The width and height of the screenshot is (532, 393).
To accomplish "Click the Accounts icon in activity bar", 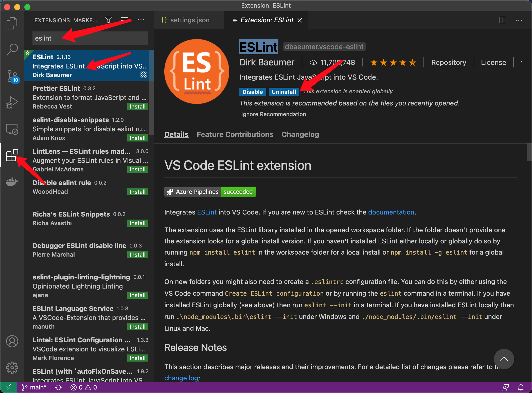I will [12, 341].
